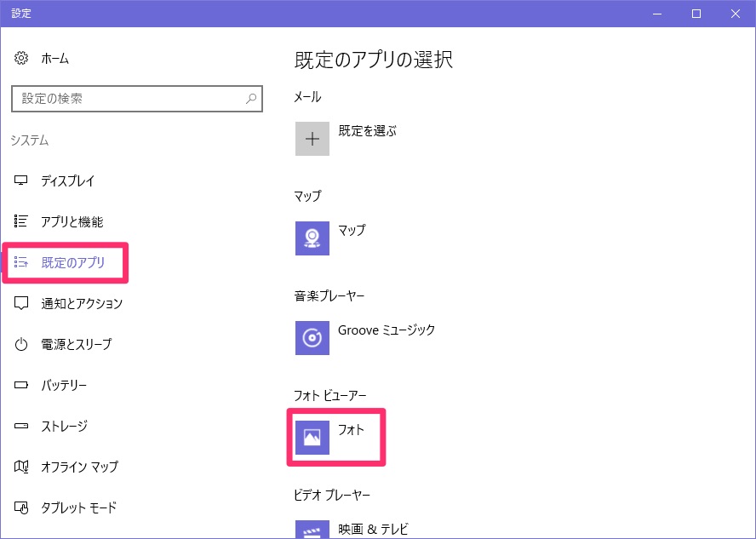Open 電源とスリープ settings page
756x539 pixels.
coord(76,344)
